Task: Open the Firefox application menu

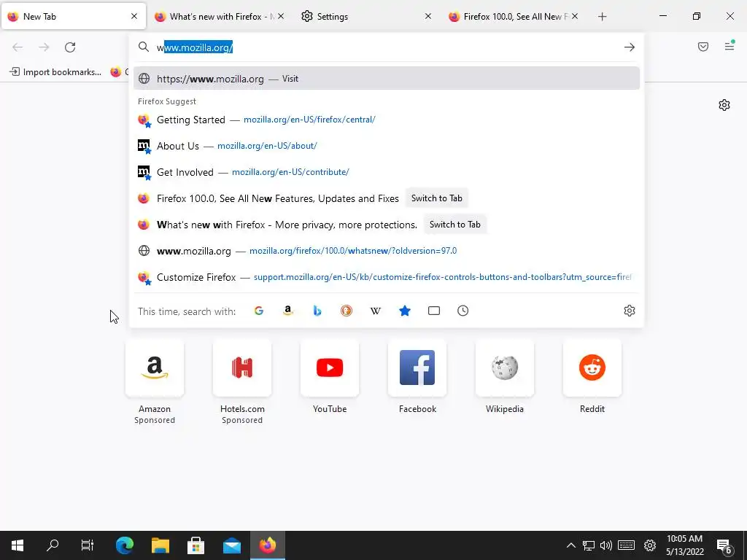Action: [x=729, y=46]
